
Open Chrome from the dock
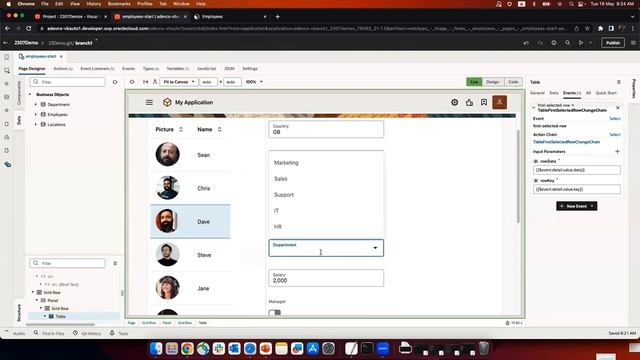(187, 349)
